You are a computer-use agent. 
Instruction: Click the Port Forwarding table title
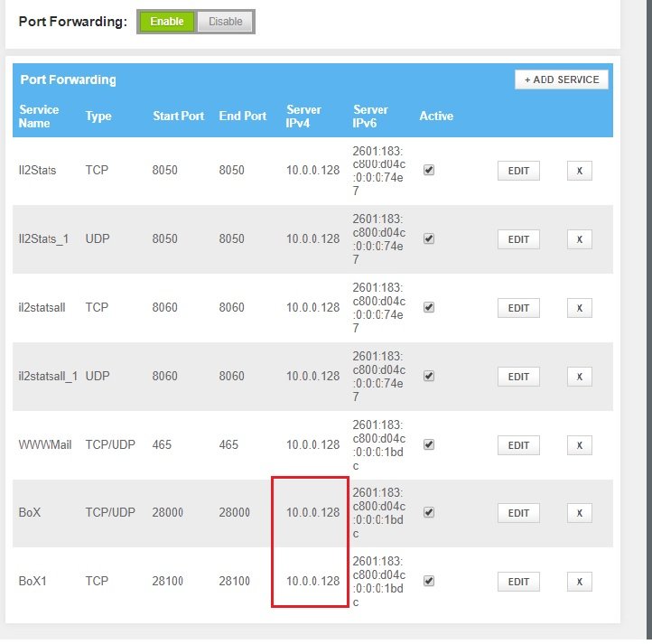tap(69, 79)
